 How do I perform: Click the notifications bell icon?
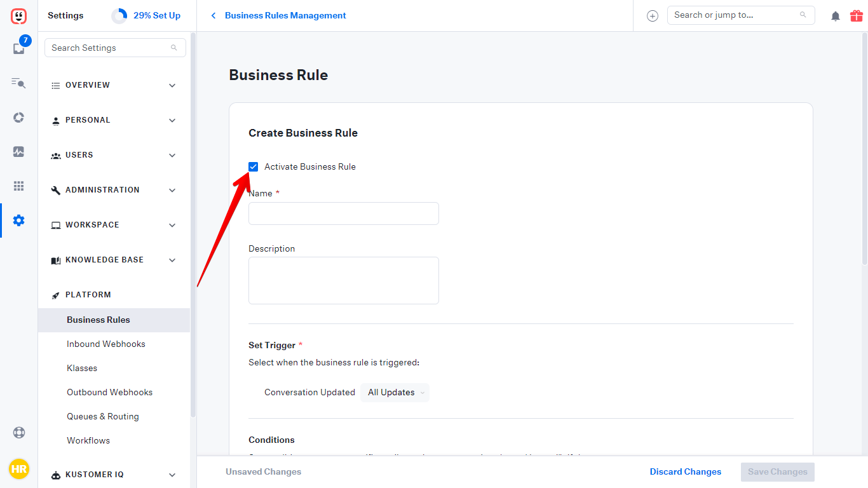click(x=836, y=17)
